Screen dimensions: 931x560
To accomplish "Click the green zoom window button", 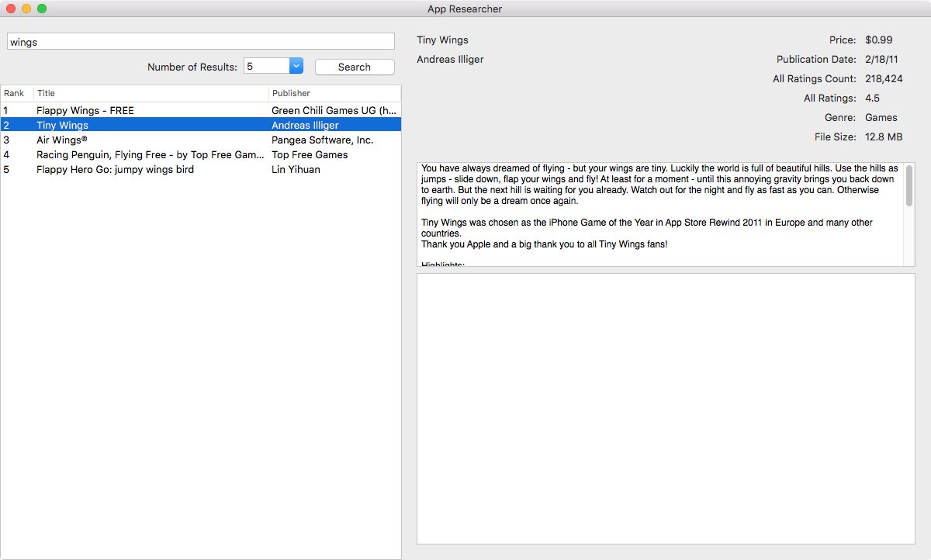I will pos(42,9).
